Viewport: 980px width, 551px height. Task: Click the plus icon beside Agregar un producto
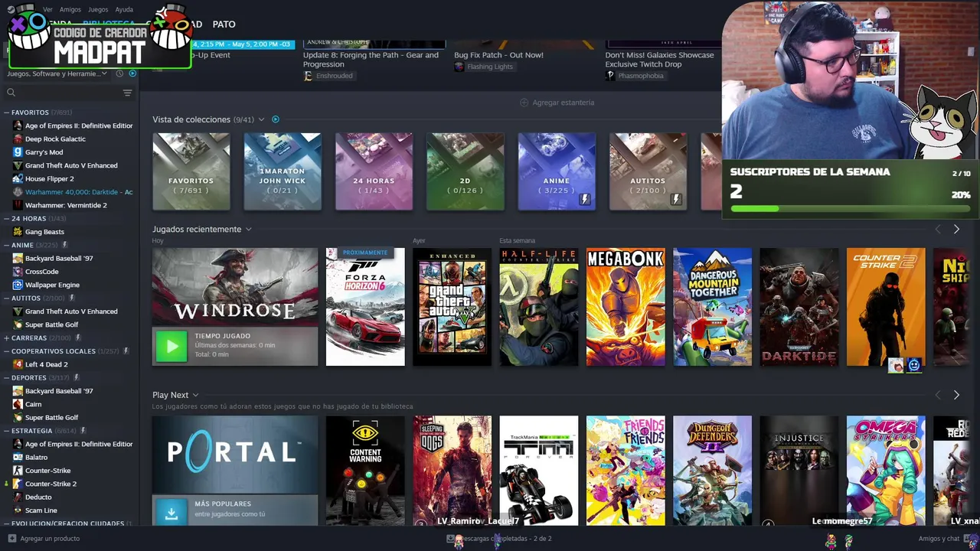(11, 539)
